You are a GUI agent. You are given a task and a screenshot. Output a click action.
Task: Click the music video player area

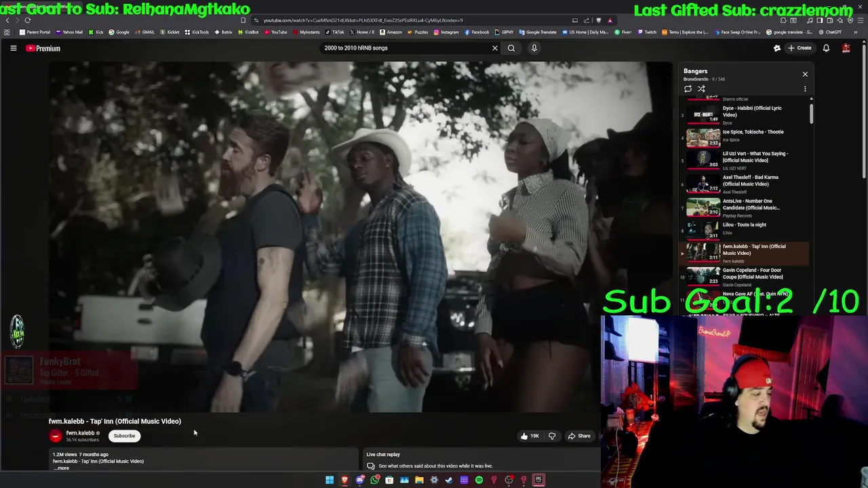pyautogui.click(x=360, y=237)
